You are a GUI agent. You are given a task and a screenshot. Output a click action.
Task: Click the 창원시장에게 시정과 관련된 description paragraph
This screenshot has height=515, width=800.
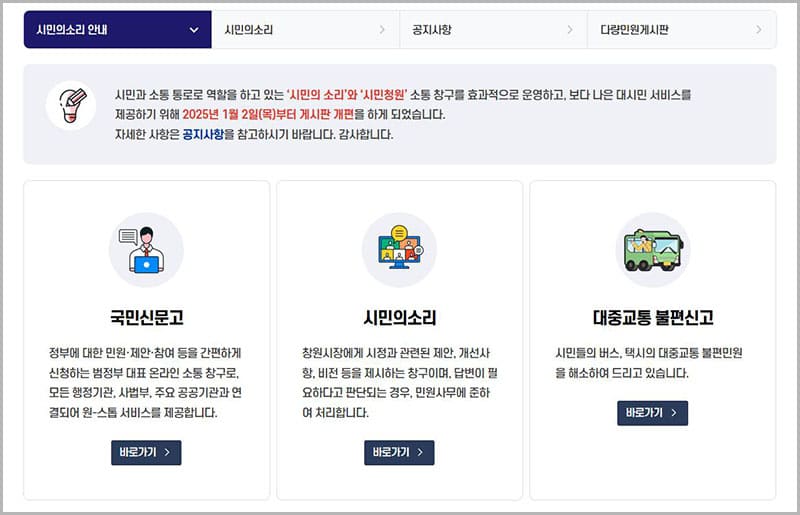(399, 383)
